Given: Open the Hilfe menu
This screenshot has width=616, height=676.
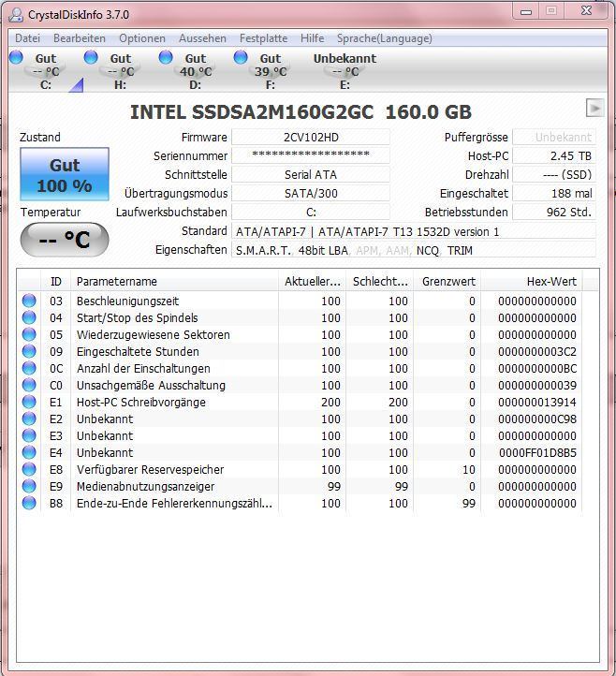Looking at the screenshot, I should 312,38.
